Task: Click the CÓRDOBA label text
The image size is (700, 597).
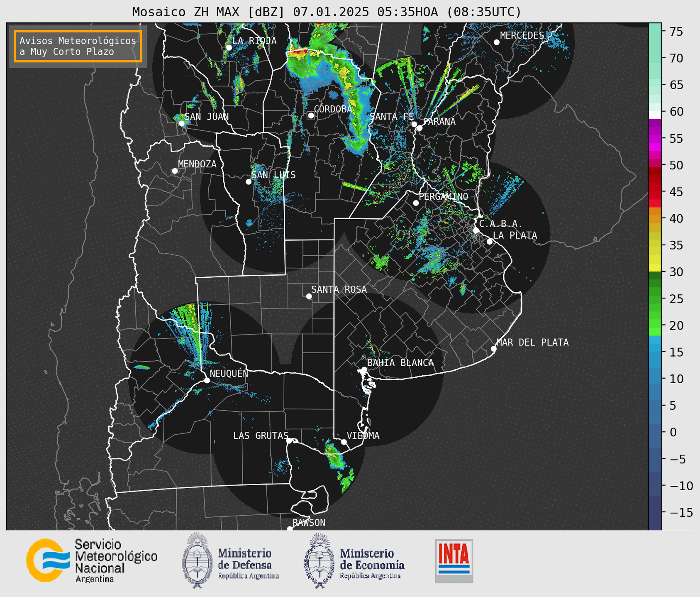Action: [333, 109]
